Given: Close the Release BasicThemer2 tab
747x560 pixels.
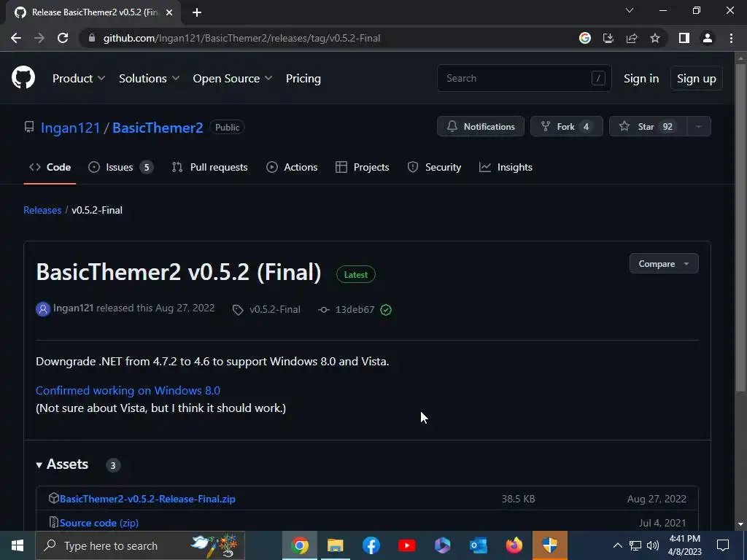Looking at the screenshot, I should click(169, 12).
